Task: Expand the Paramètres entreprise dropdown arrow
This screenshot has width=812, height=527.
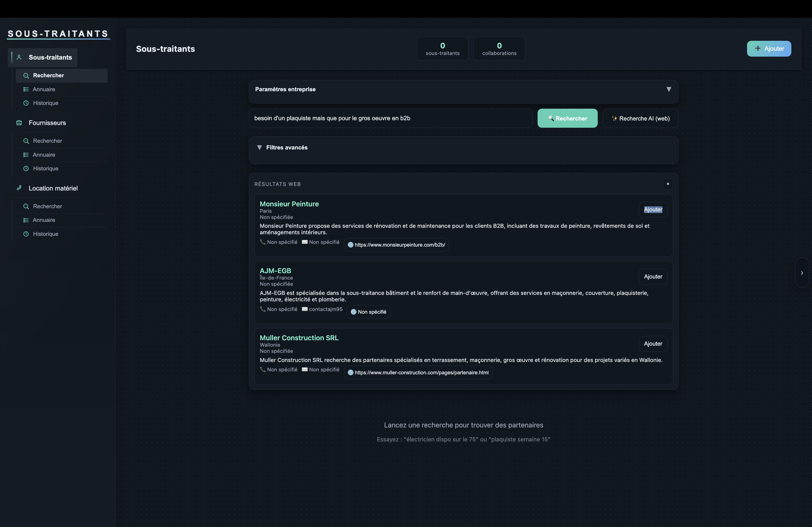Action: click(669, 89)
